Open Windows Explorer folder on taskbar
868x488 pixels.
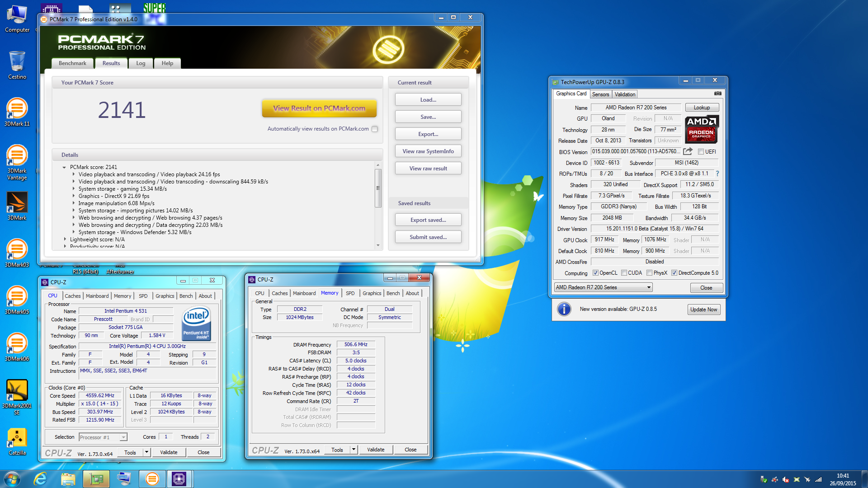tap(68, 479)
